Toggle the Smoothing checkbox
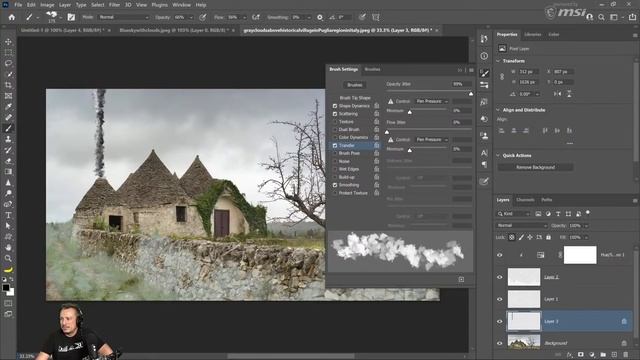The width and height of the screenshot is (640, 360). point(335,185)
